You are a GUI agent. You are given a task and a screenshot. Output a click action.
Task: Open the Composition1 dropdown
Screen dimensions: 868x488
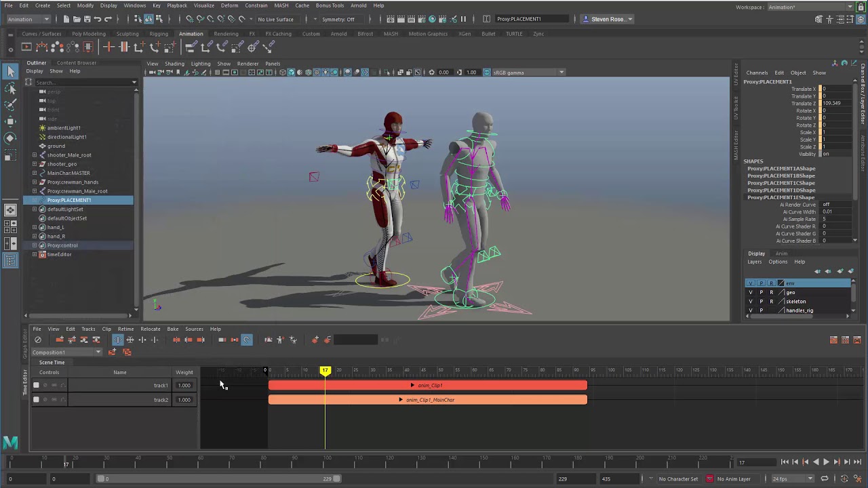tap(66, 352)
